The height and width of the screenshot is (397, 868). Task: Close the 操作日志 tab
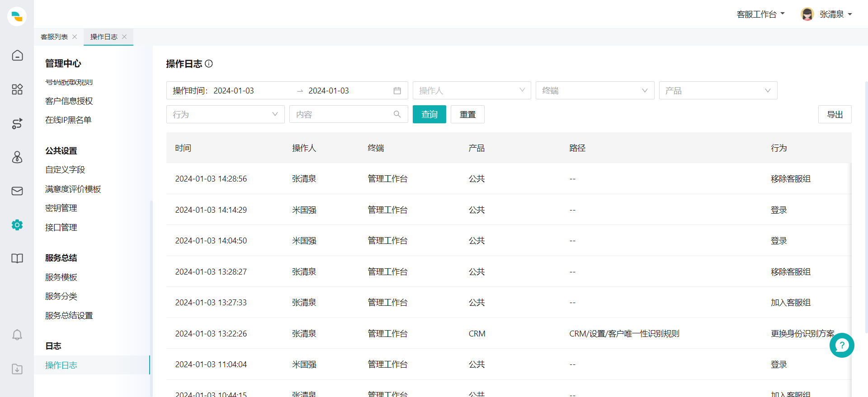(124, 37)
